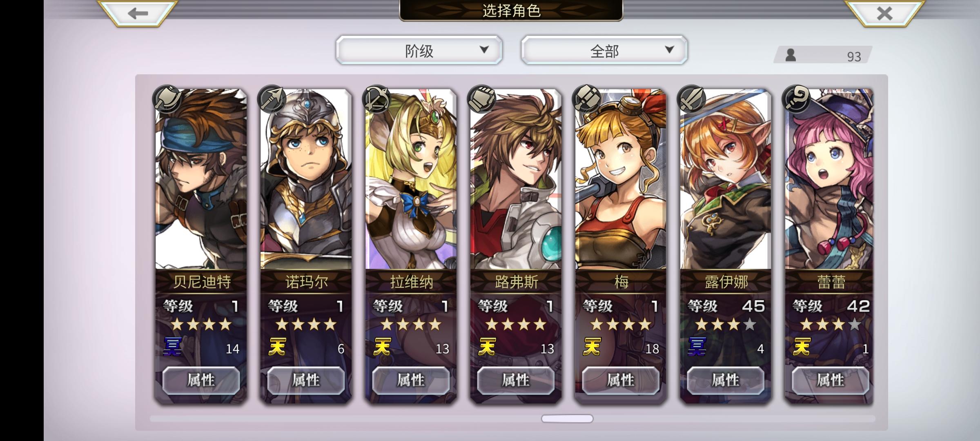Click the character count 93 indicator
Image resolution: width=980 pixels, height=441 pixels.
(x=823, y=55)
